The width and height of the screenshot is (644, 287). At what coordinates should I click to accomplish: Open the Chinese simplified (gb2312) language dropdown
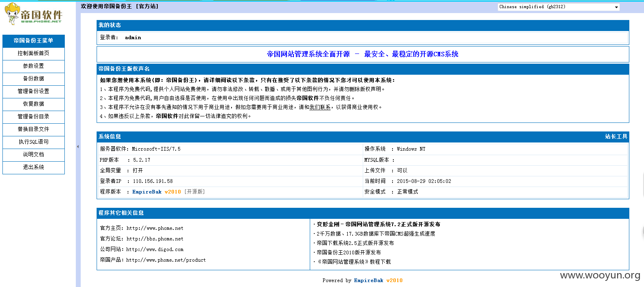559,7
